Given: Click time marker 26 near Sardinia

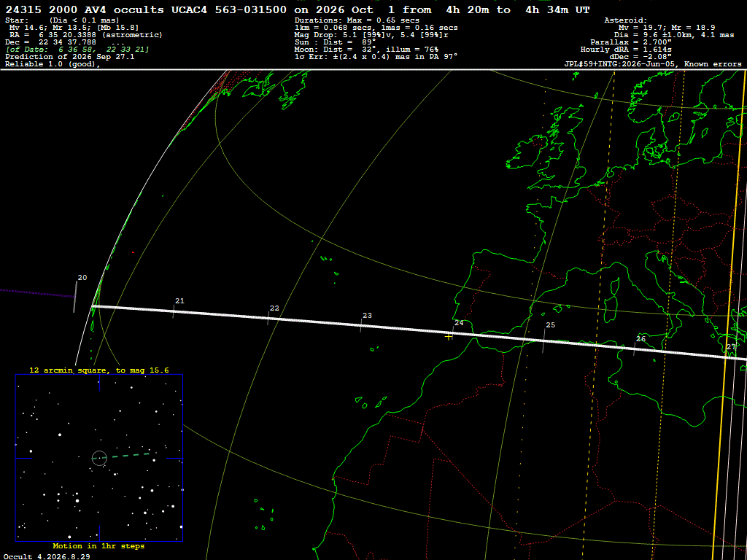Looking at the screenshot, I should click(640, 339).
